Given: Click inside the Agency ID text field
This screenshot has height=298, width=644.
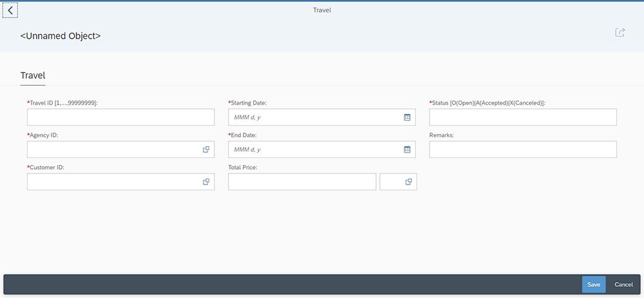Looking at the screenshot, I should [x=113, y=150].
